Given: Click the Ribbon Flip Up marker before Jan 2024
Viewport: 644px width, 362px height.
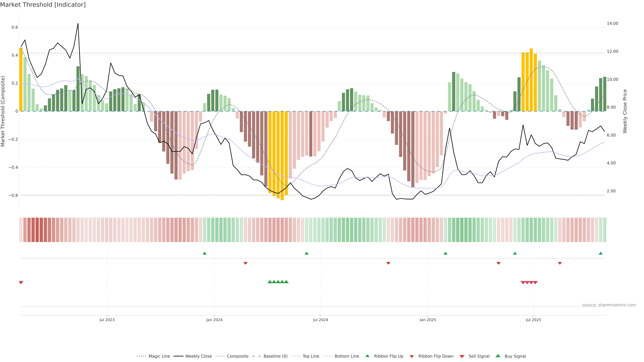Looking at the screenshot, I should tap(204, 253).
